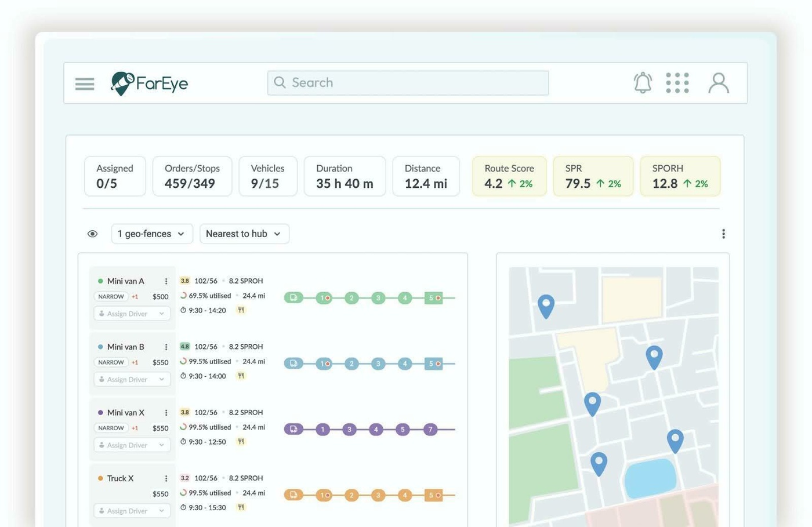
Task: Click the clock icon next to Truck X timings
Action: coord(182,507)
